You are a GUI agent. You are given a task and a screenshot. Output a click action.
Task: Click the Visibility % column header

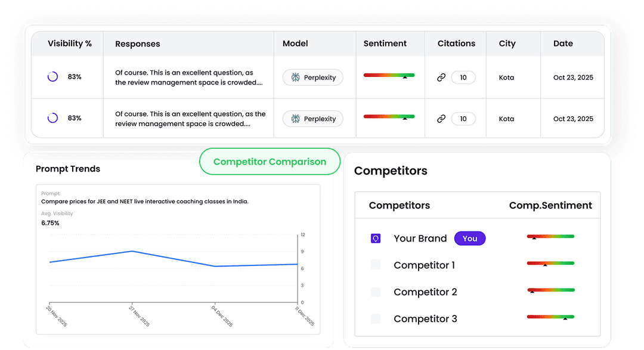pyautogui.click(x=70, y=43)
